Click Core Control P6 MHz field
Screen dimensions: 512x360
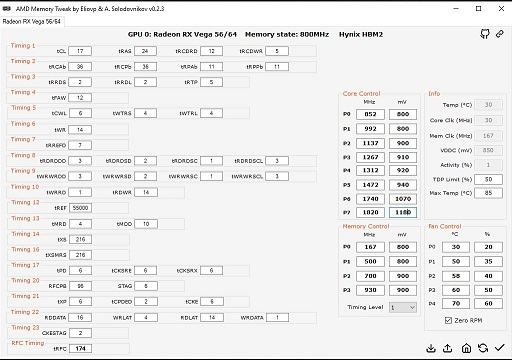coord(370,199)
